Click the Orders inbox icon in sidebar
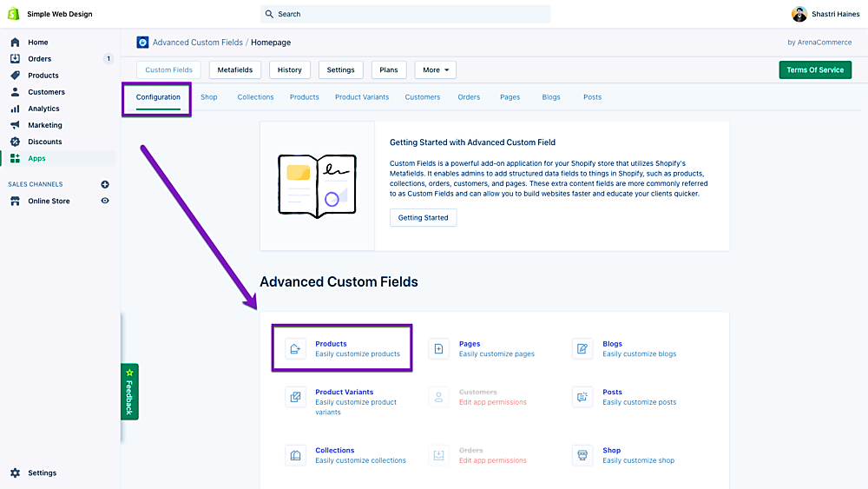This screenshot has width=868, height=489. (15, 59)
